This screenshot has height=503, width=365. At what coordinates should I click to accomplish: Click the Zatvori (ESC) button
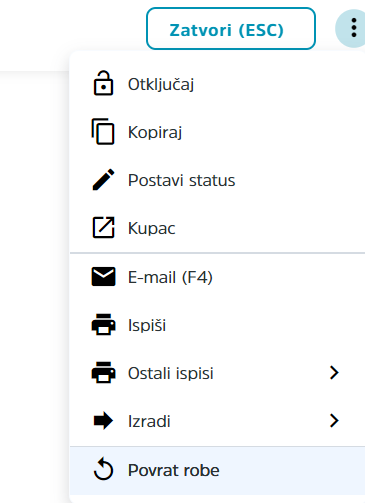(231, 29)
